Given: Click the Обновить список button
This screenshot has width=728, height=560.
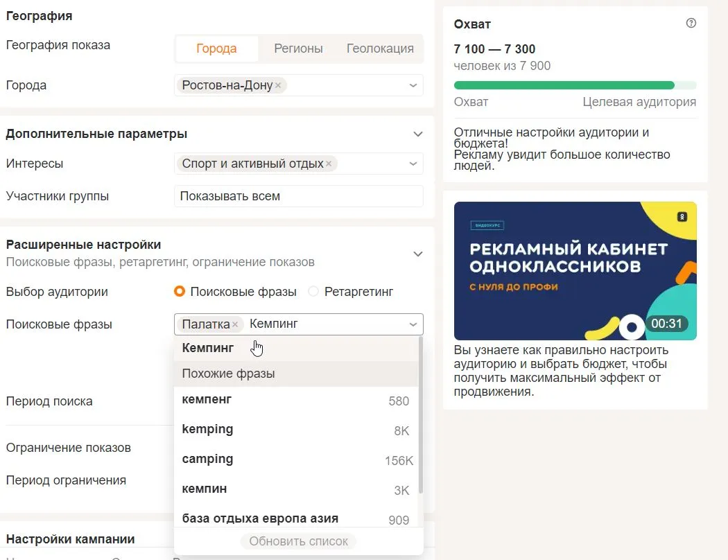Looking at the screenshot, I should point(298,541).
